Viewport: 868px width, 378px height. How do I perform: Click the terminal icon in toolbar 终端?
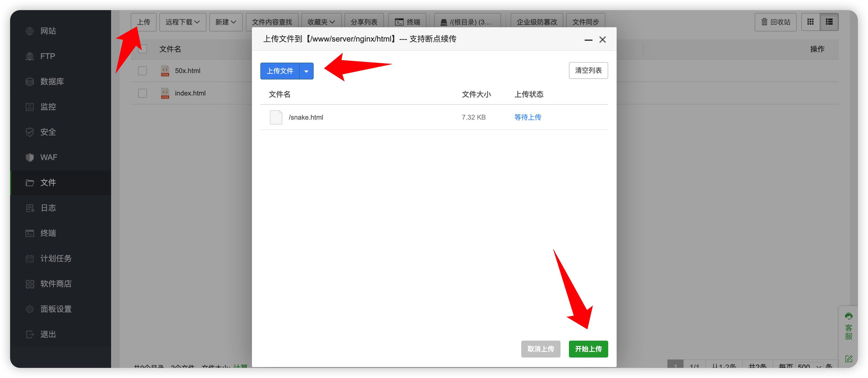point(399,22)
